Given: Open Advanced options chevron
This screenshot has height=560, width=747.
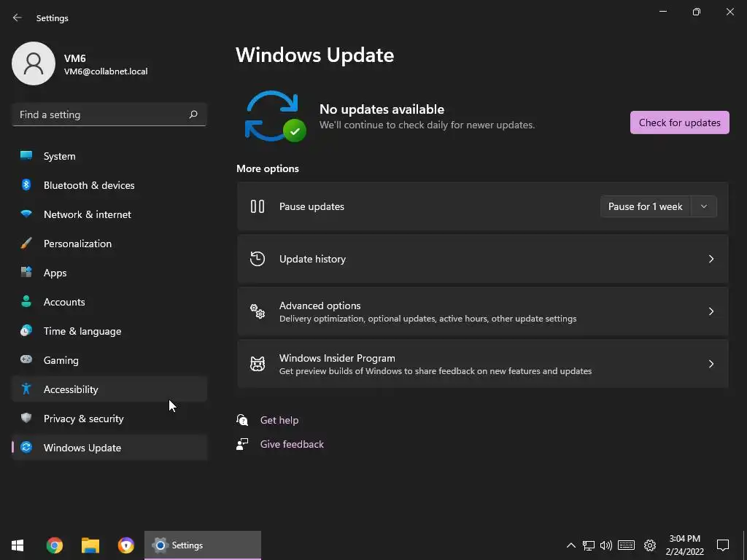Looking at the screenshot, I should tap(711, 311).
